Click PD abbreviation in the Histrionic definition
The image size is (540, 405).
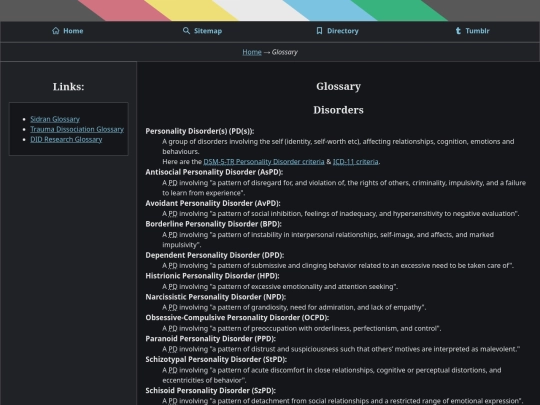click(x=173, y=287)
